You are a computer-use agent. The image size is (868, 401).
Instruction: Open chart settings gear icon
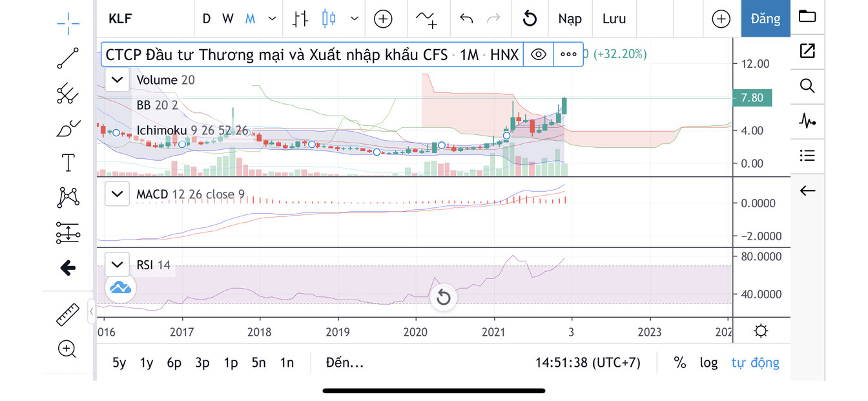(x=761, y=331)
